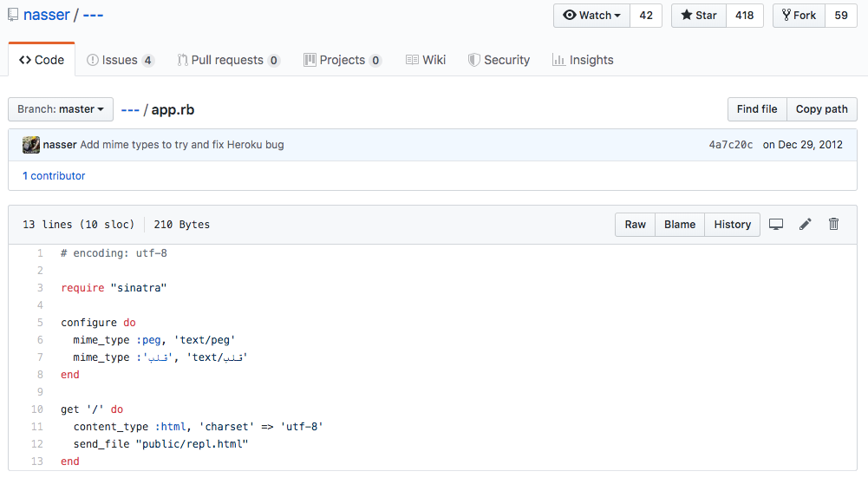This screenshot has width=868, height=478.
Task: Open commit 4a7c20c link
Action: click(731, 145)
